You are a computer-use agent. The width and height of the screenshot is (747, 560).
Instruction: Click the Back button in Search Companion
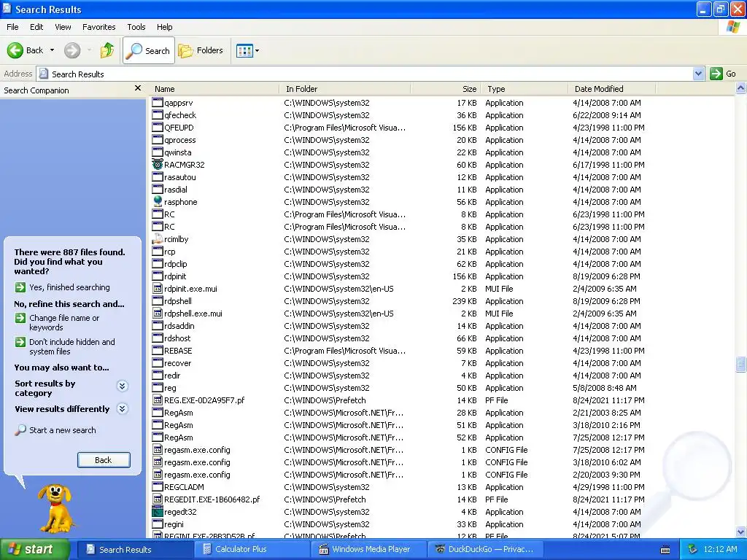coord(104,460)
